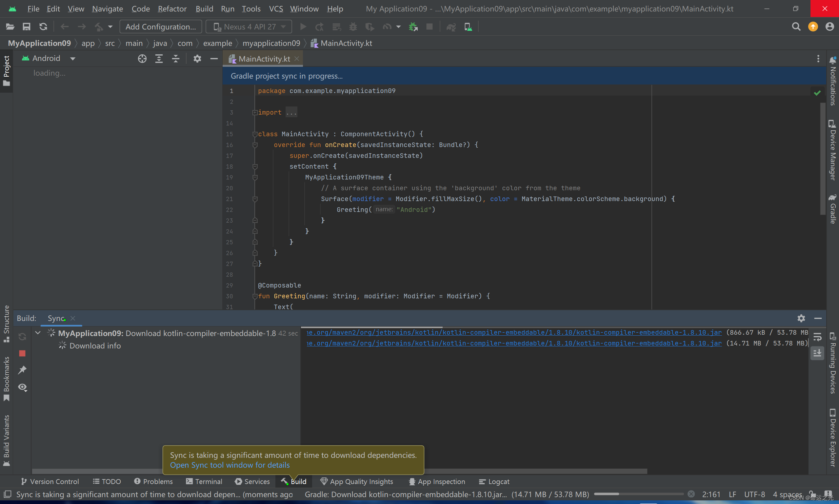The width and height of the screenshot is (839, 504).
Task: Open the Android project view dropdown
Action: tap(48, 58)
